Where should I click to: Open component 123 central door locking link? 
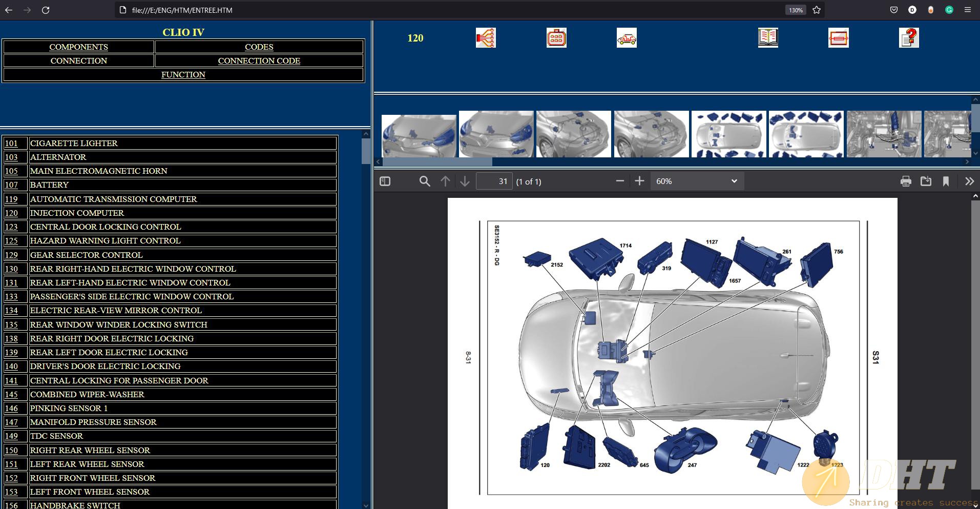coord(11,227)
